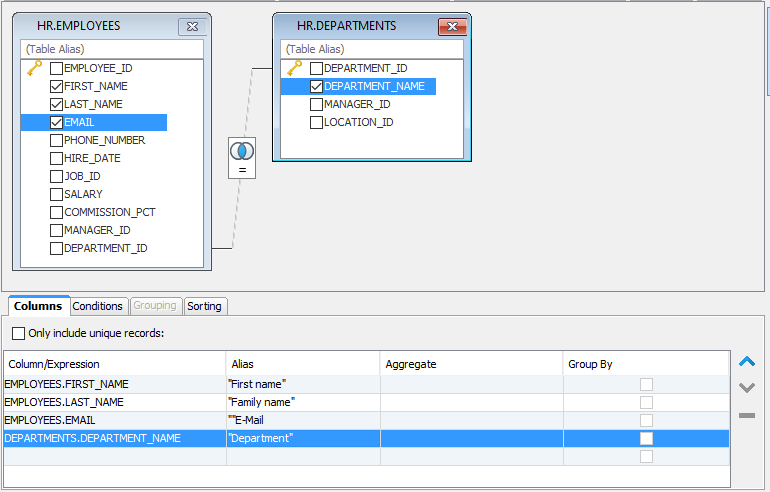Image resolution: width=770 pixels, height=492 pixels.
Task: Click the Table Alias field in HR.EMPLOYEES
Action: [110, 49]
